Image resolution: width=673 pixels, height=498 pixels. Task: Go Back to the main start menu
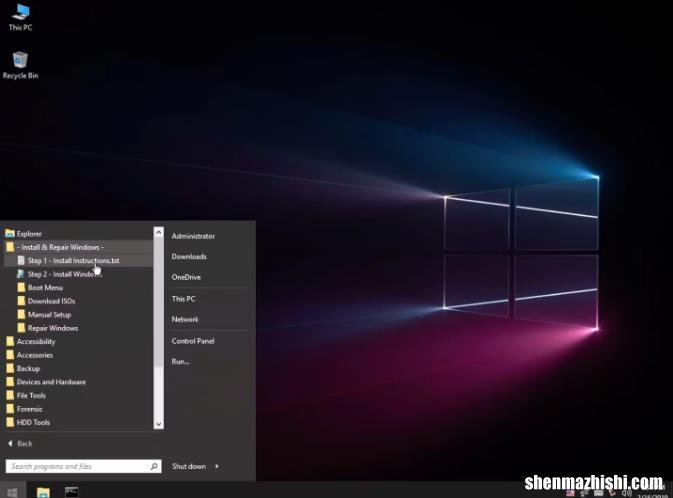[x=20, y=443]
